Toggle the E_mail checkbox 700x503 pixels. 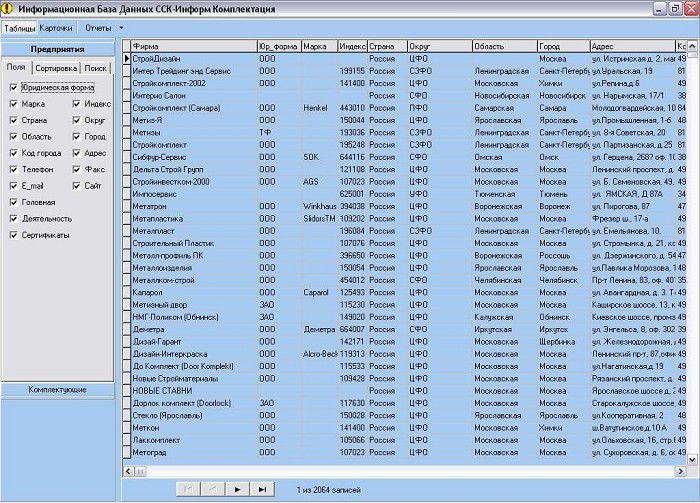(x=14, y=186)
